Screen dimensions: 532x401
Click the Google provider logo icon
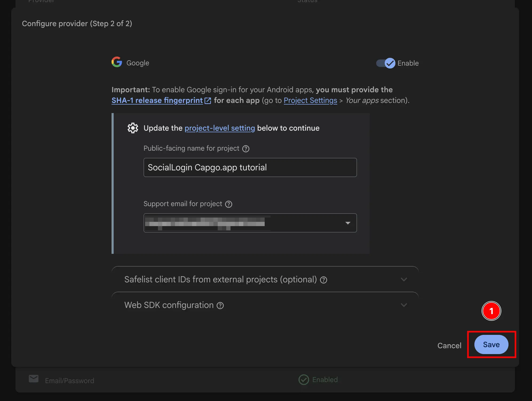coord(117,62)
